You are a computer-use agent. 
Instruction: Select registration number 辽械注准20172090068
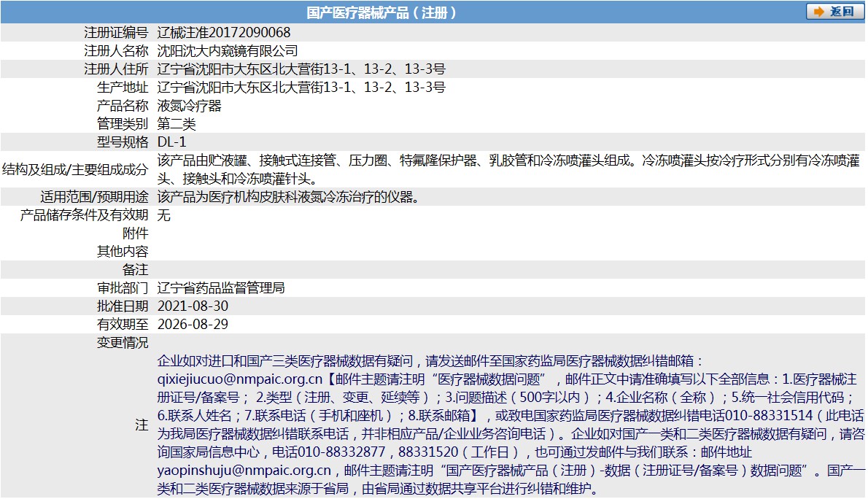click(224, 33)
